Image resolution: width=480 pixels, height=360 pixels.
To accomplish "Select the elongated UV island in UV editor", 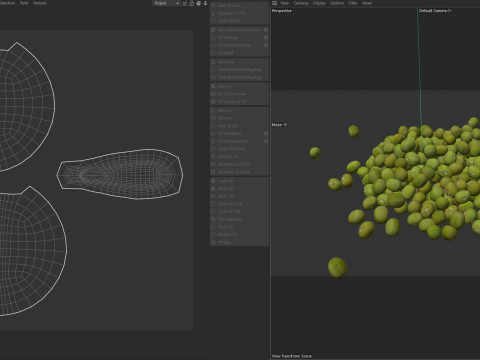I will tap(120, 174).
